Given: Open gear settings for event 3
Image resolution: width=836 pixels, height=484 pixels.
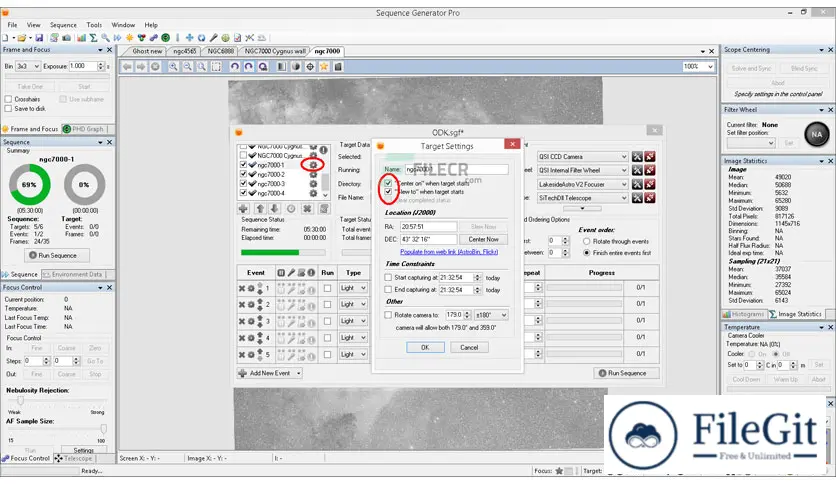Looking at the screenshot, I should click(x=251, y=321).
